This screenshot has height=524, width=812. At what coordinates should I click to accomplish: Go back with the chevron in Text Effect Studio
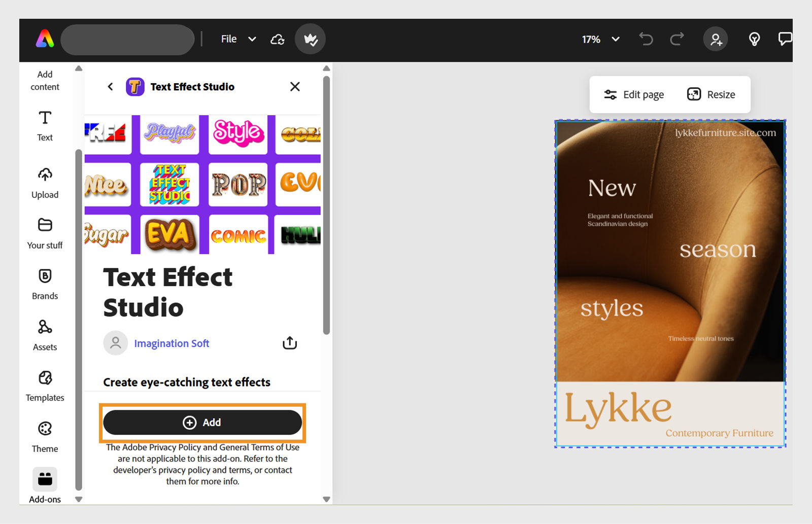tap(110, 87)
